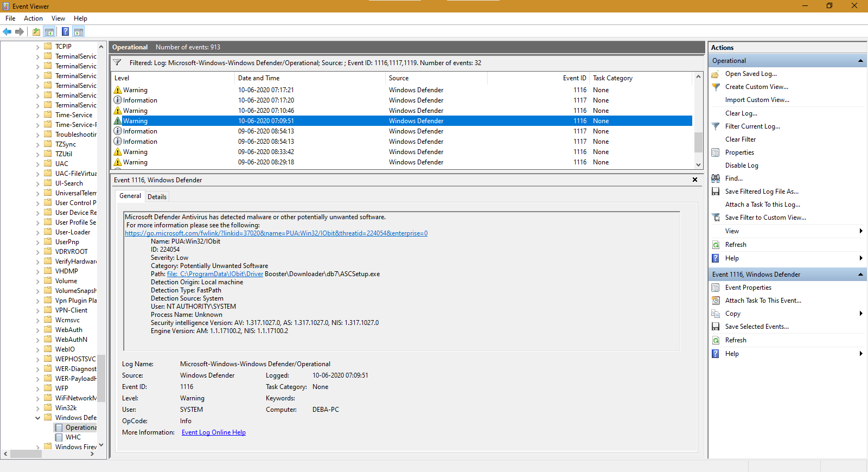Click the Properties icon in Actions pane
Screen dimensions: 868x472
click(716, 152)
